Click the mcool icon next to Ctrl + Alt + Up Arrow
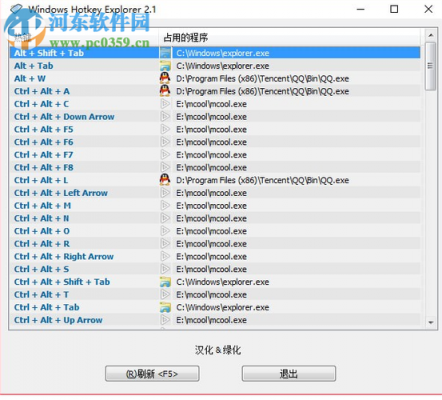Viewport: 442px width, 400px height. pyautogui.click(x=165, y=320)
